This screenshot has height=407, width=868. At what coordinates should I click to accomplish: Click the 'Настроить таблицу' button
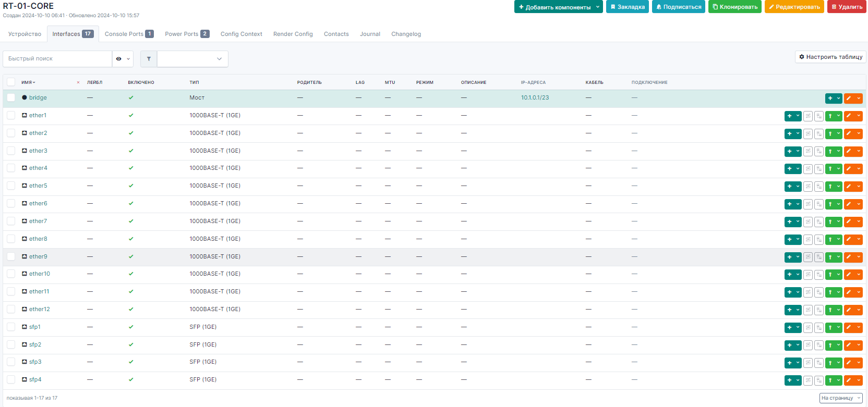tap(830, 57)
